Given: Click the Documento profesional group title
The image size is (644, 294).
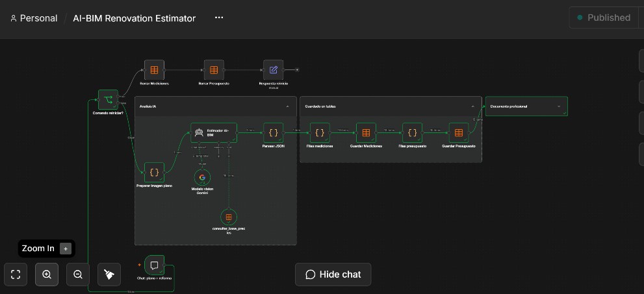Looking at the screenshot, I should pyautogui.click(x=508, y=106).
